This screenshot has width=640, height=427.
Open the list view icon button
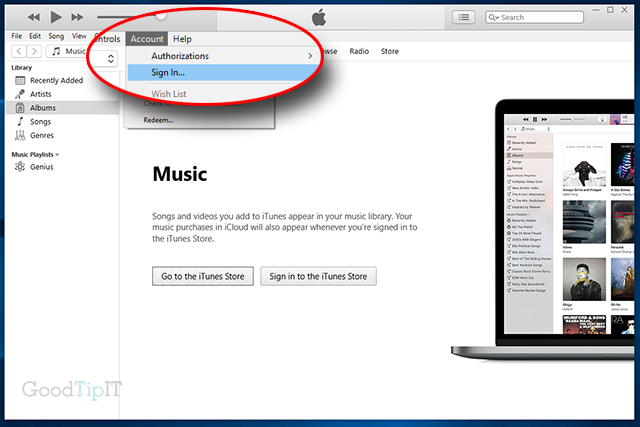click(x=463, y=17)
